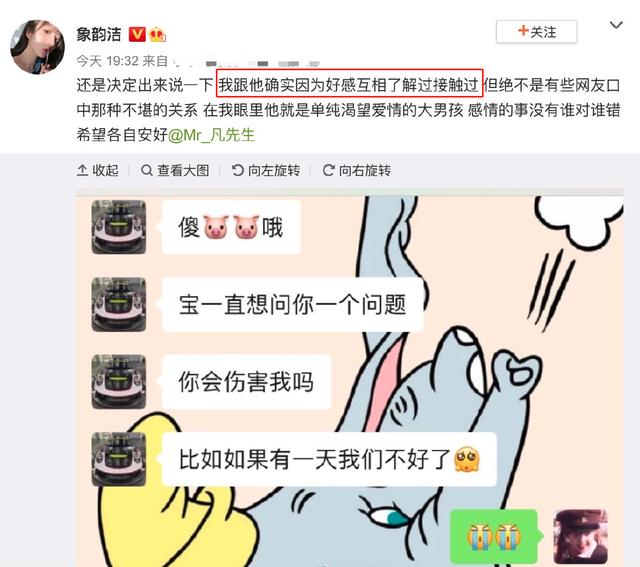Click the rotate-left arrow icon

click(x=238, y=170)
